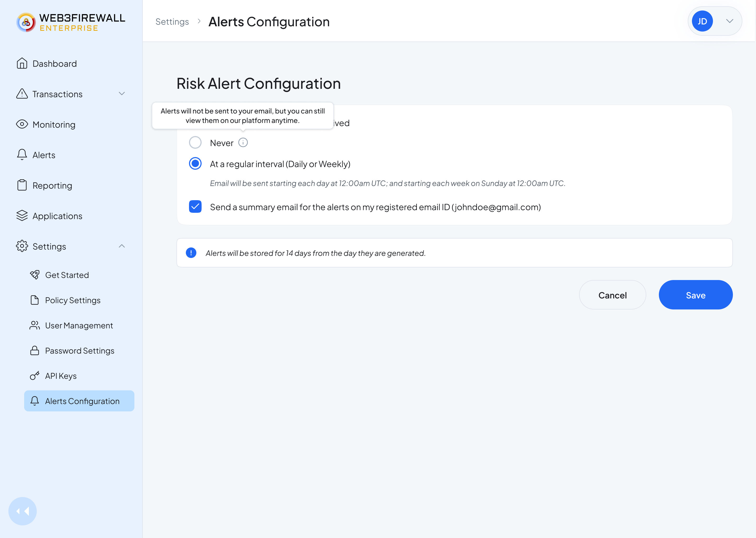
Task: Click the User Management people icon
Action: pyautogui.click(x=34, y=325)
